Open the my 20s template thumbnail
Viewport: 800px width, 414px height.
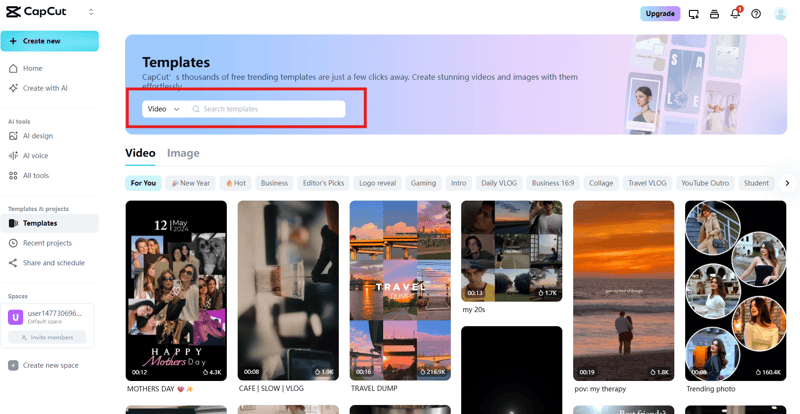pos(512,251)
